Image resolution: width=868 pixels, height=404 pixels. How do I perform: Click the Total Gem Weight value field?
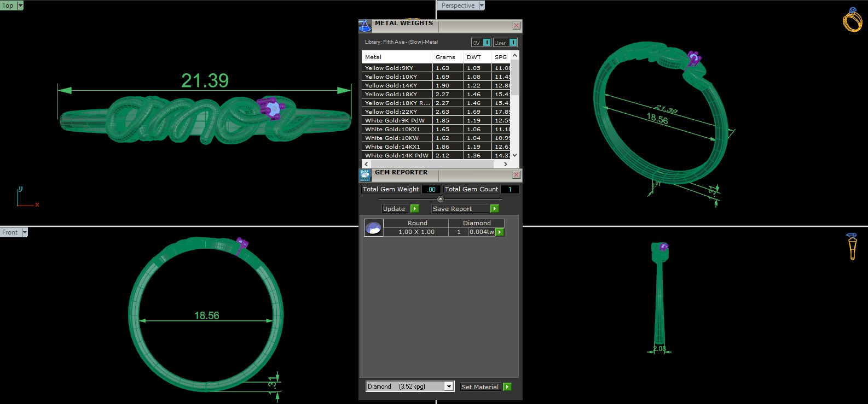click(431, 189)
